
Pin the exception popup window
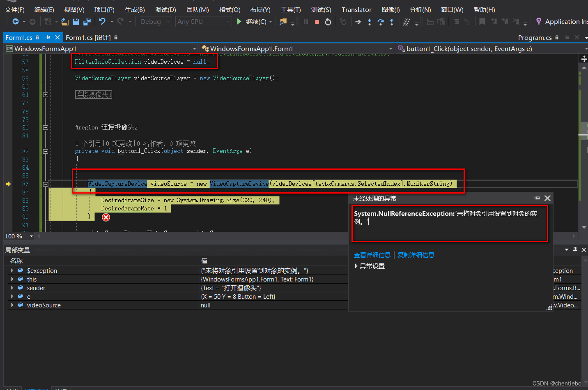537,198
